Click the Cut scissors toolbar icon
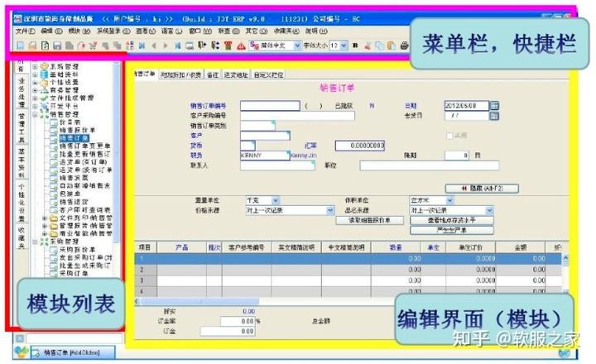This screenshot has width=596, height=364. click(368, 45)
